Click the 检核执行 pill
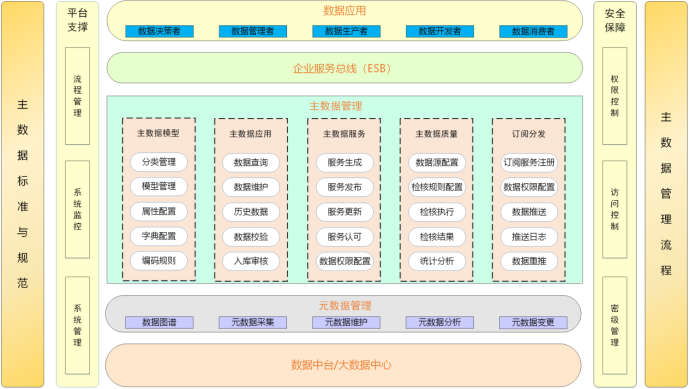This screenshot has width=690, height=389. (x=437, y=212)
